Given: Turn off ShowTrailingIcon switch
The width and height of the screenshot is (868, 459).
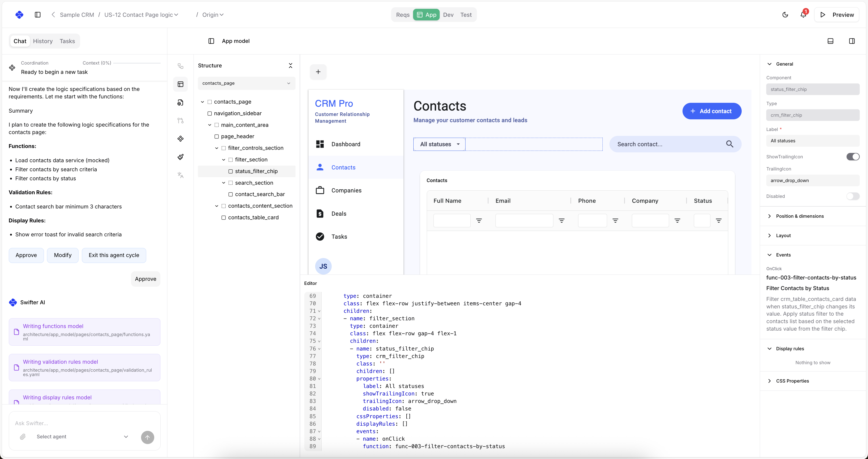Looking at the screenshot, I should tap(853, 157).
